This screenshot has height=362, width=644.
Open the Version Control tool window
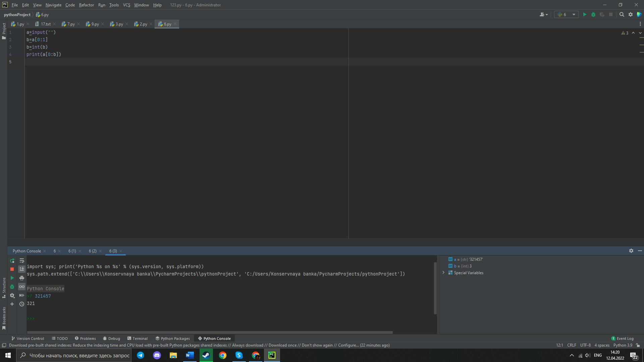[x=28, y=338]
